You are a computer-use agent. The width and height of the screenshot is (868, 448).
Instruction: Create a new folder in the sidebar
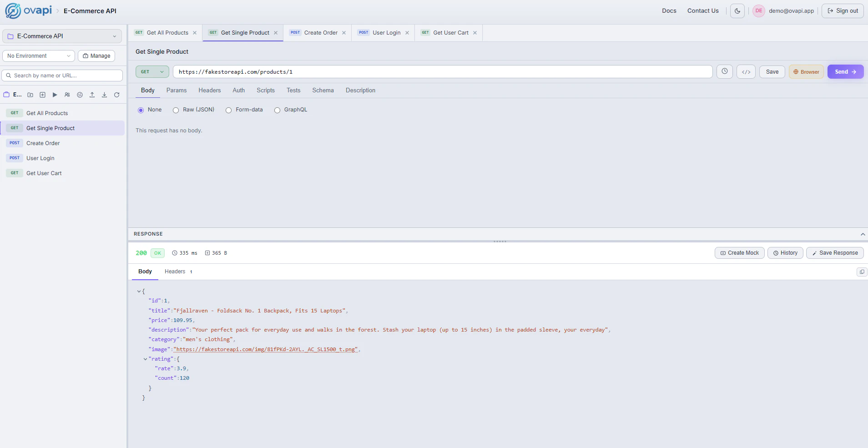click(x=30, y=95)
